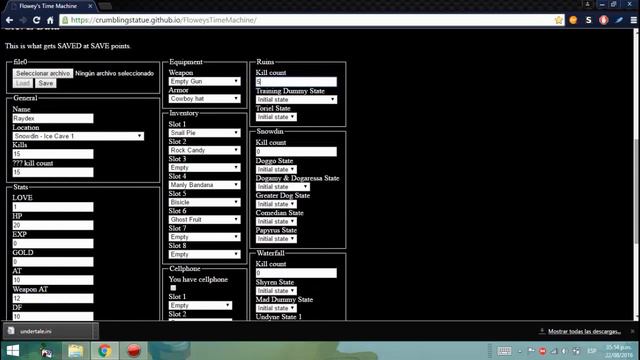
Task: Click the Weapon AT input field
Action: (x=53, y=298)
